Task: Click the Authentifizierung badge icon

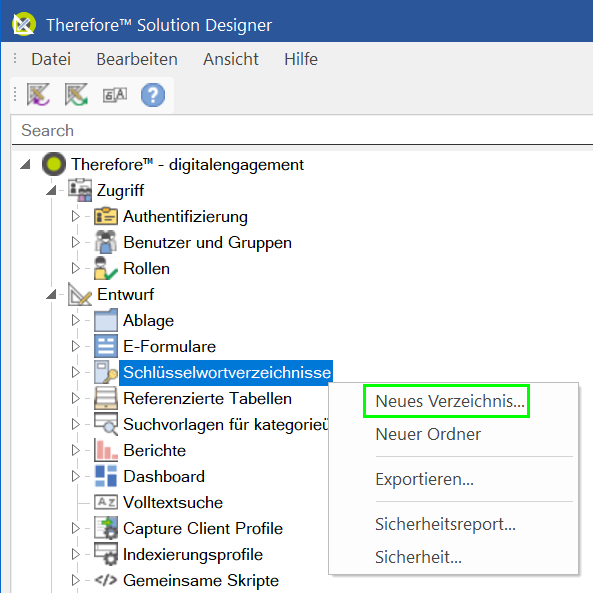Action: (x=106, y=216)
